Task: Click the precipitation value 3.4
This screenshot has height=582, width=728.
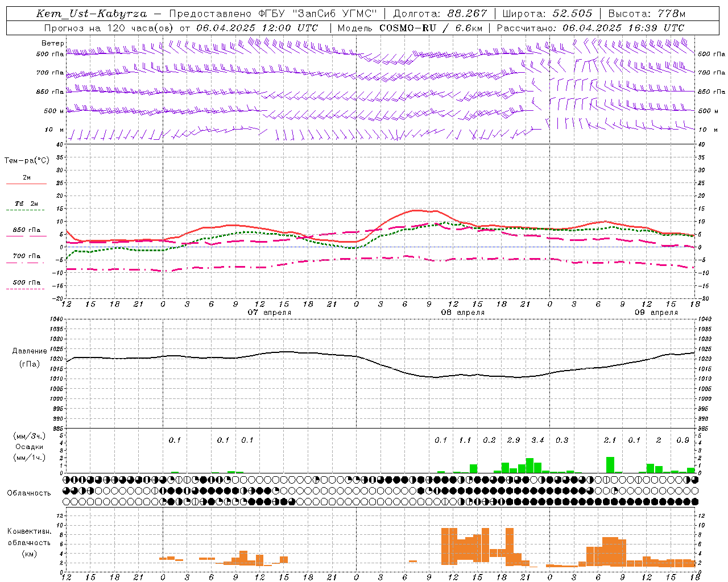Action: click(x=537, y=440)
